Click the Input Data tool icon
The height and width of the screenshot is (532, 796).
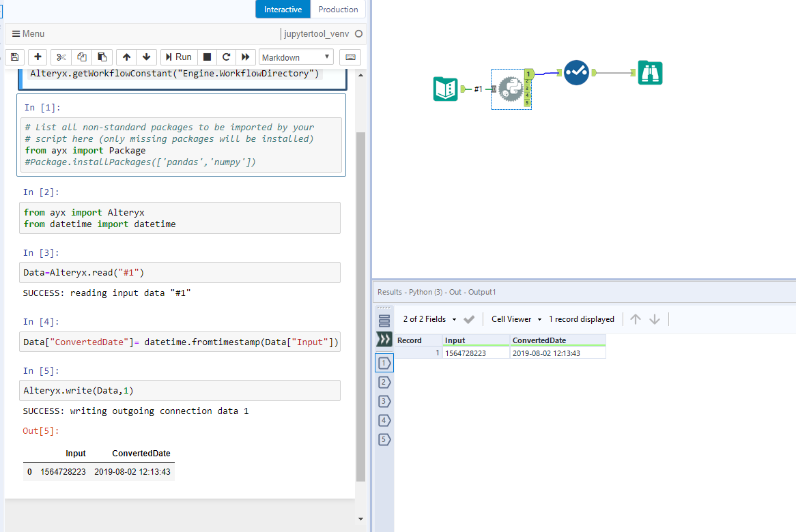click(446, 89)
